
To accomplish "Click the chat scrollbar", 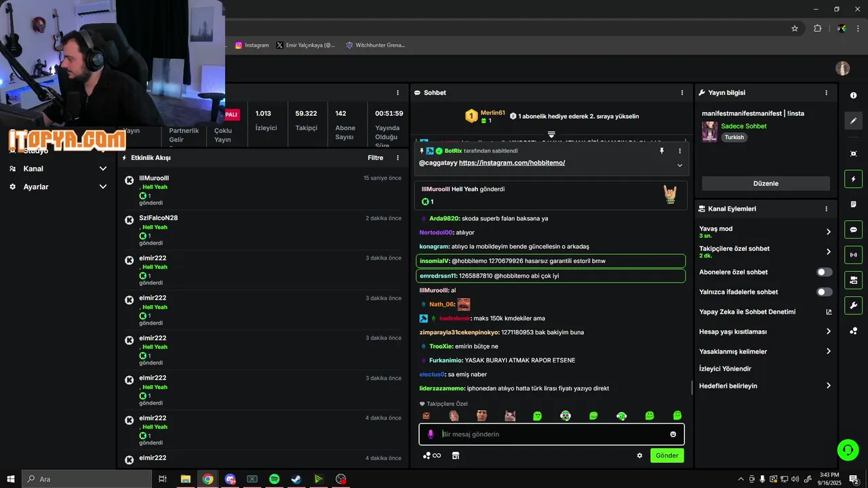I will point(692,388).
